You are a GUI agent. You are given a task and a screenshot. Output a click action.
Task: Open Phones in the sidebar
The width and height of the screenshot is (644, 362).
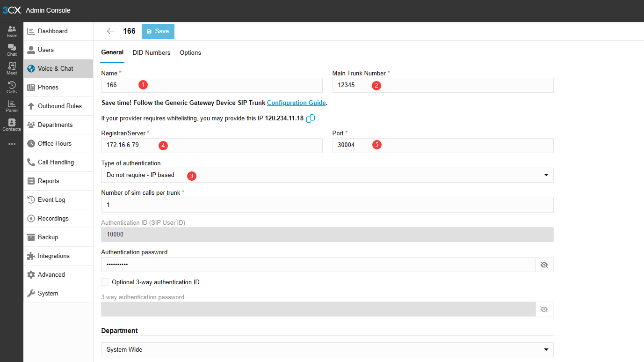pos(58,88)
